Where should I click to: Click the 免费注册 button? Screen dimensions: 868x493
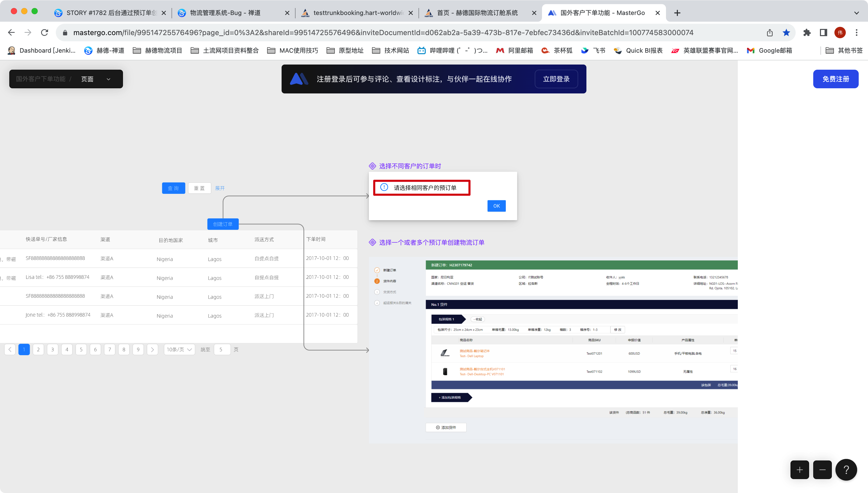pos(835,79)
